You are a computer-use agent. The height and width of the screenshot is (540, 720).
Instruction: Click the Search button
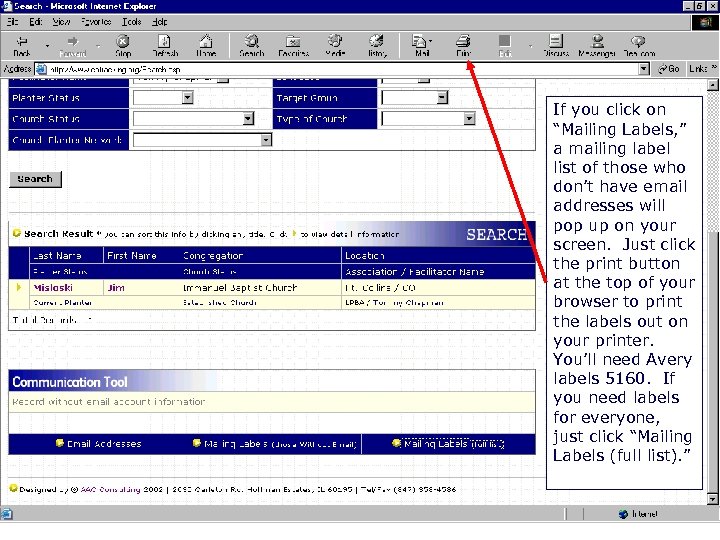[35, 179]
